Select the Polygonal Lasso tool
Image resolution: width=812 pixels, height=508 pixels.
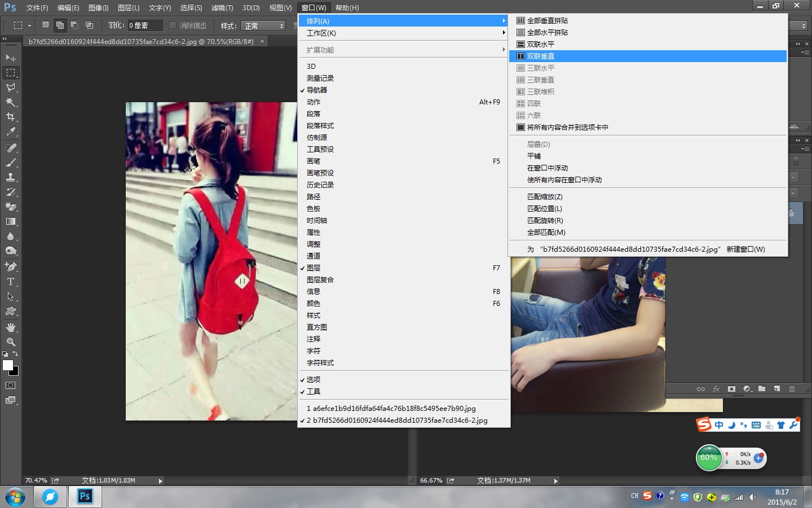pos(11,87)
